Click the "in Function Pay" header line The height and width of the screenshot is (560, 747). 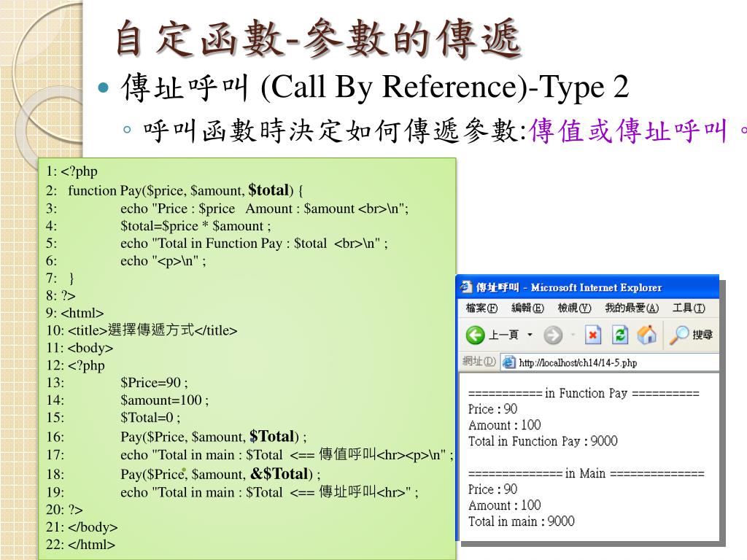click(x=584, y=393)
